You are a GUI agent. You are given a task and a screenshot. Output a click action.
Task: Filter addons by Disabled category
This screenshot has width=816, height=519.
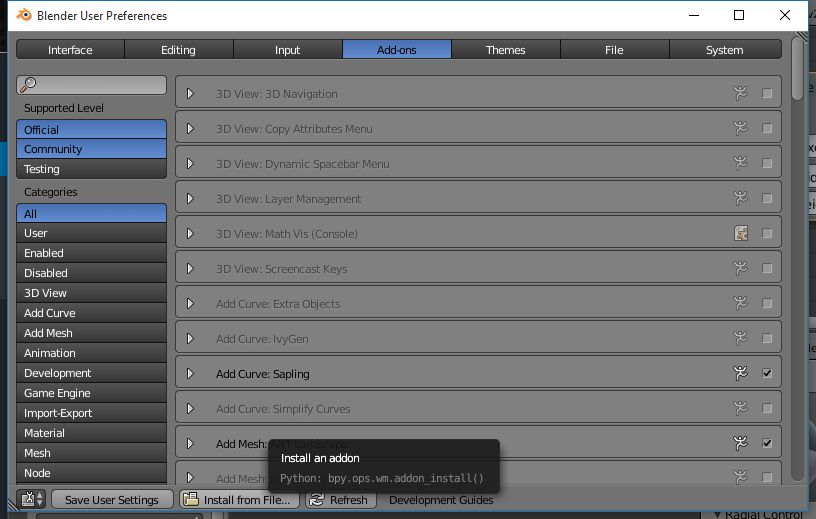[x=92, y=273]
